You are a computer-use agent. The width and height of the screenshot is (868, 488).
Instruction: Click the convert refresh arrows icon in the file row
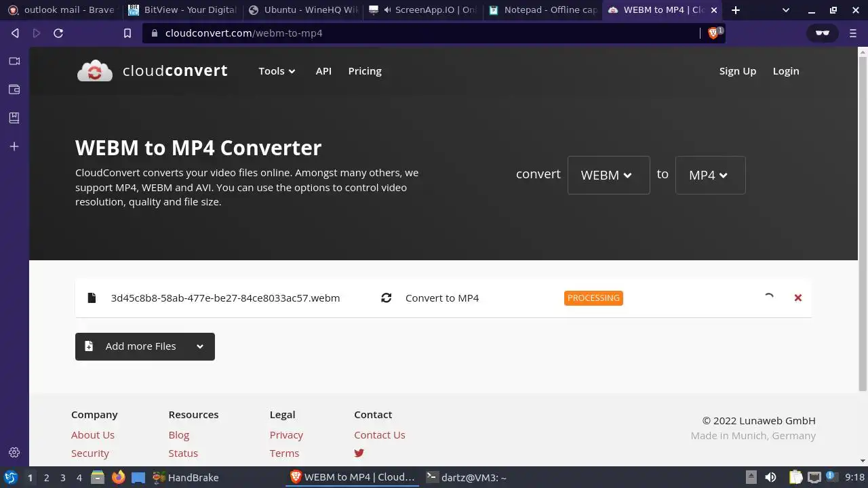387,298
